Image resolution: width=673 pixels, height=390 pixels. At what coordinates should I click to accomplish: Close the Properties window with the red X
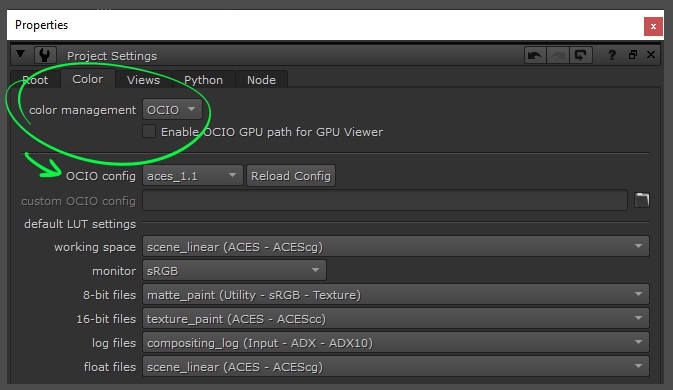tap(653, 27)
